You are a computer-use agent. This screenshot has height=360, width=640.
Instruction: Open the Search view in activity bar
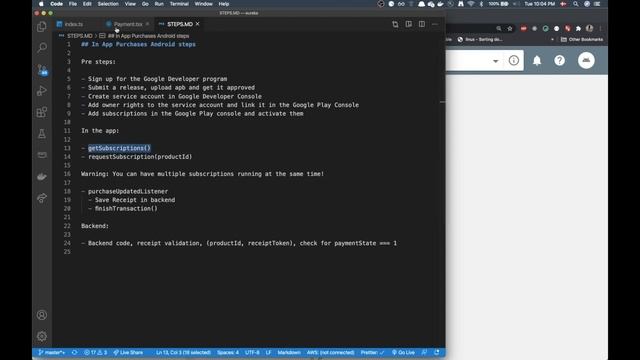(42, 48)
